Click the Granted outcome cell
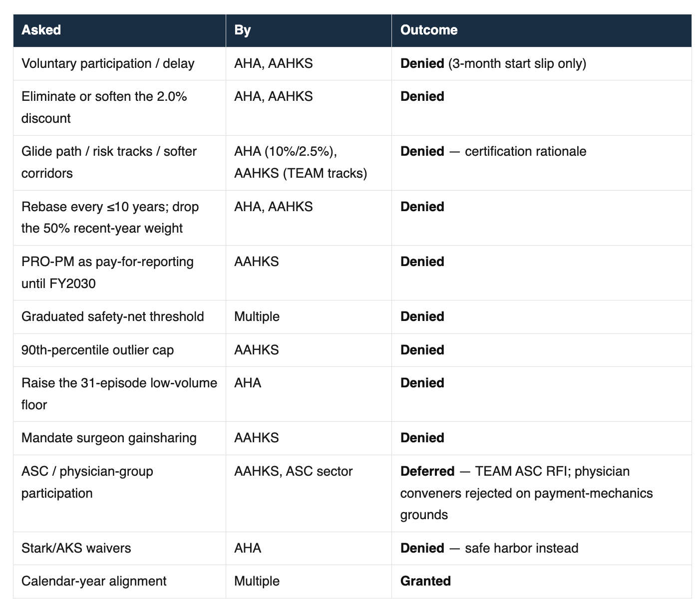700x606 pixels. click(x=542, y=581)
